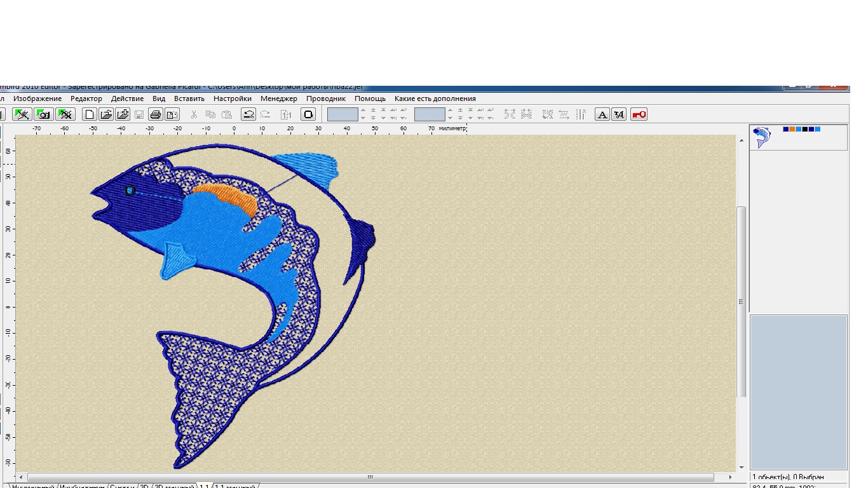Switch to the 1:1 view tab
The image size is (868, 488).
coord(204,487)
